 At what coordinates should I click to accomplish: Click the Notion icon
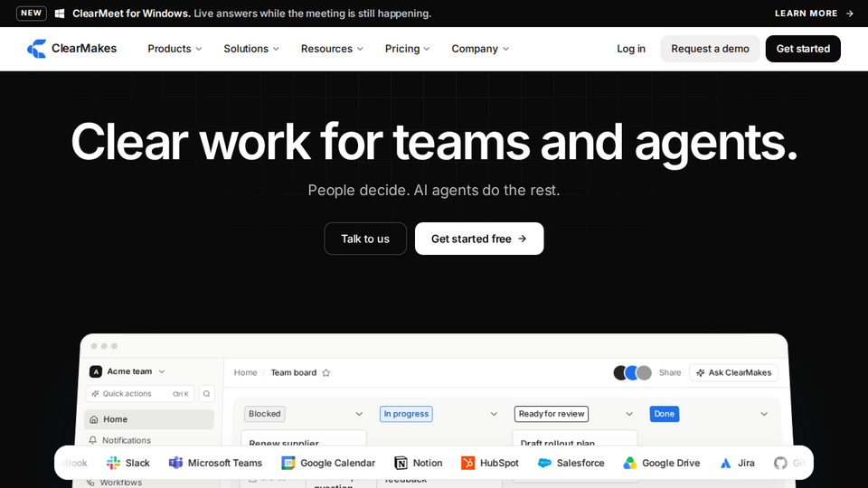(401, 463)
